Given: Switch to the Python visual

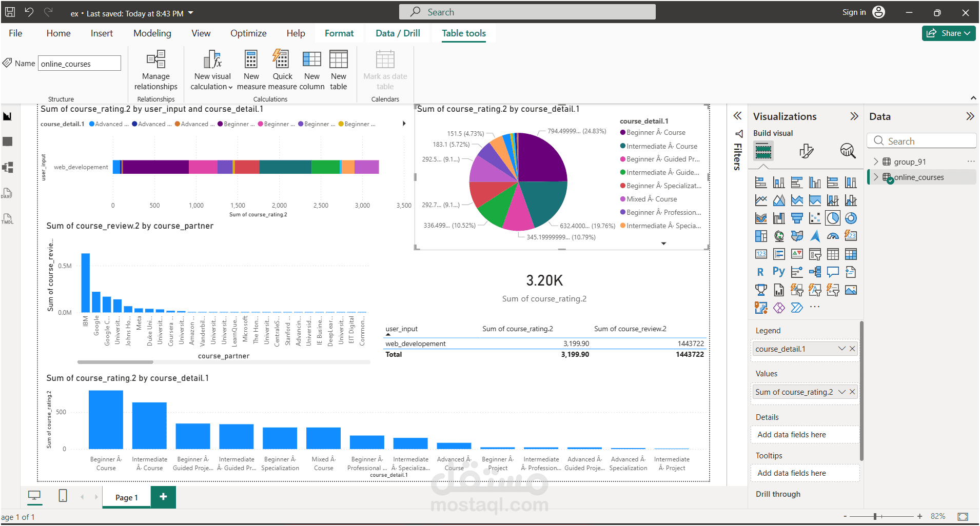Looking at the screenshot, I should pos(779,271).
